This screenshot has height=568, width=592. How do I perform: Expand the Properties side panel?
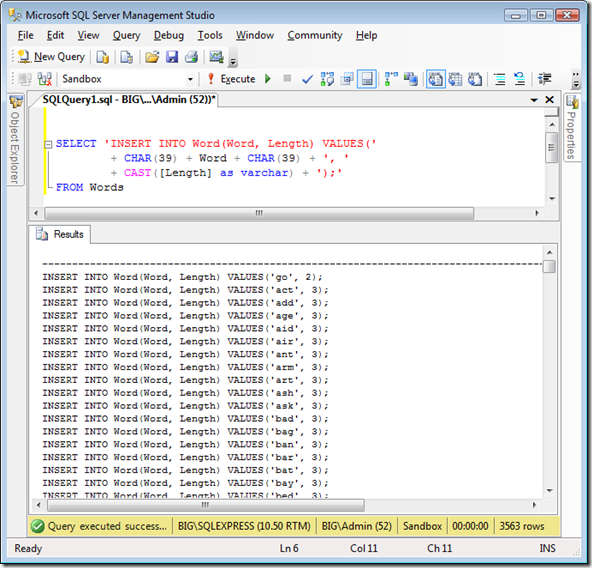572,128
